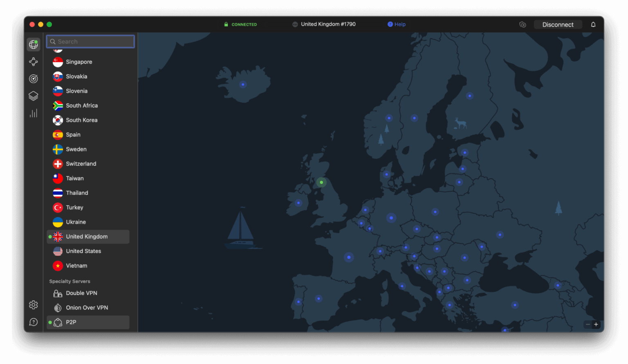Image resolution: width=628 pixels, height=364 pixels.
Task: Click the Onion Over VPN onion icon
Action: [58, 308]
